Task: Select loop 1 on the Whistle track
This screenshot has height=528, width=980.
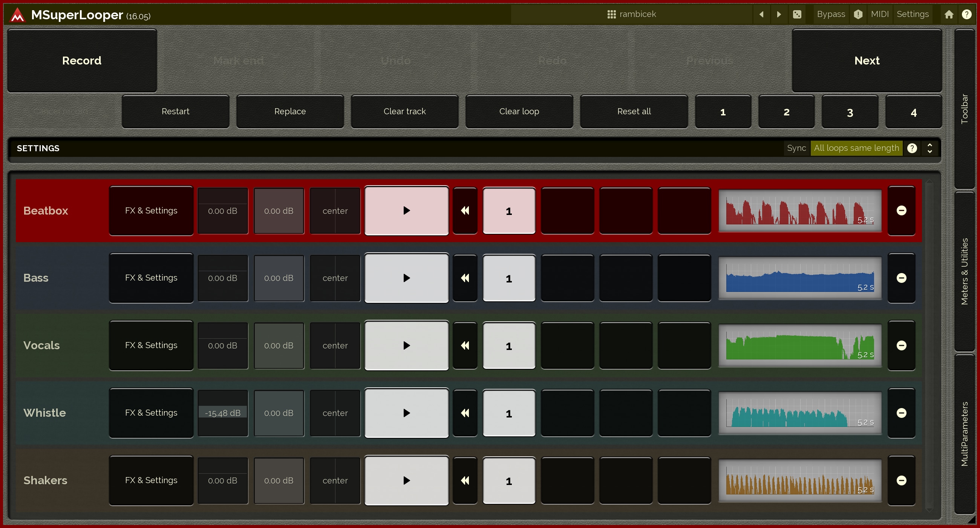Action: click(509, 413)
